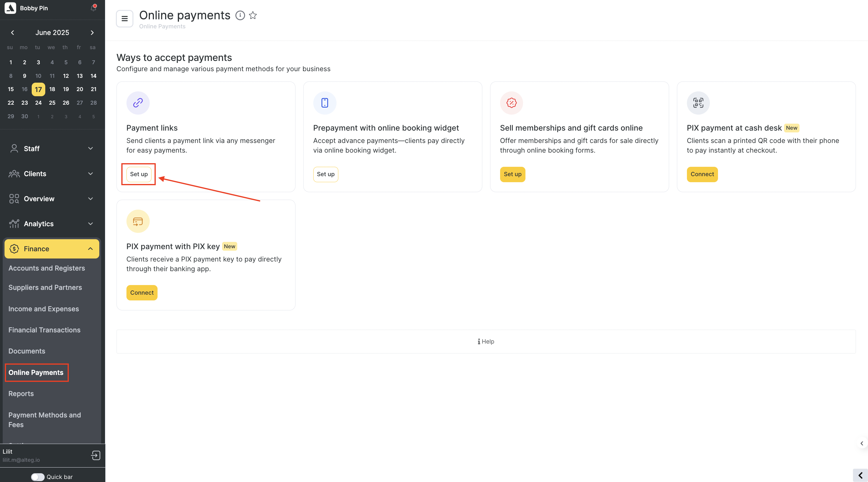
Task: Select June 26 in calendar
Action: pyautogui.click(x=66, y=103)
